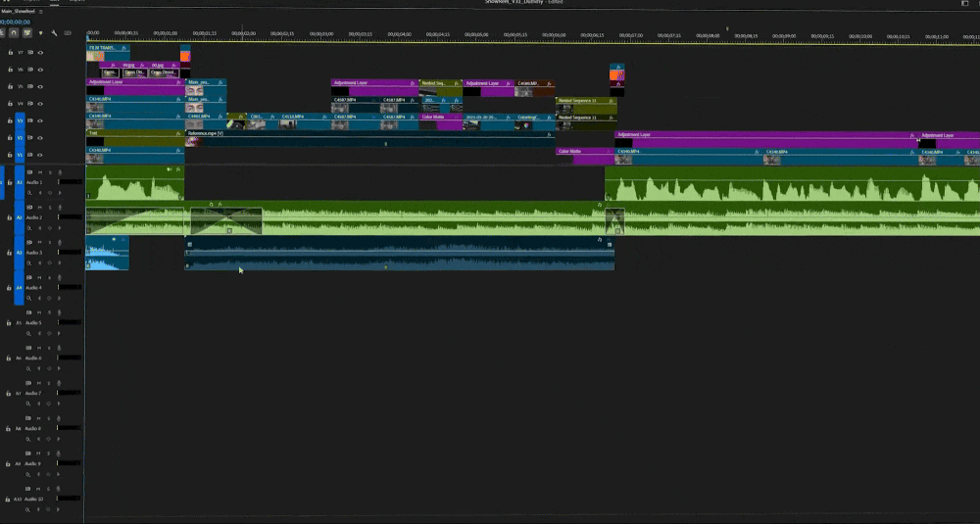Toggle lock on track V5
This screenshot has height=524, width=980.
(10, 87)
